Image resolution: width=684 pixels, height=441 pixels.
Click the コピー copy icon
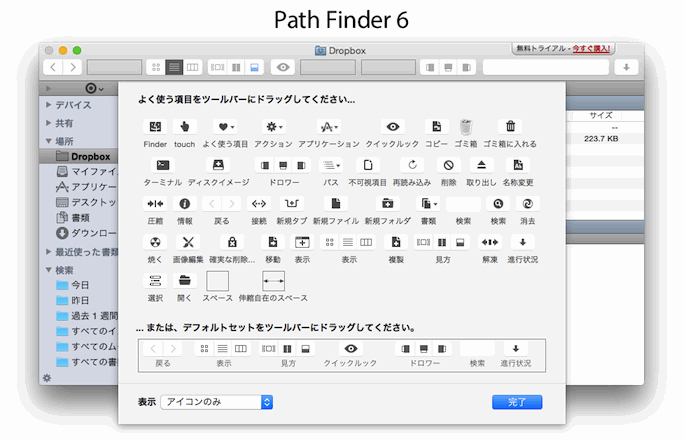click(436, 127)
